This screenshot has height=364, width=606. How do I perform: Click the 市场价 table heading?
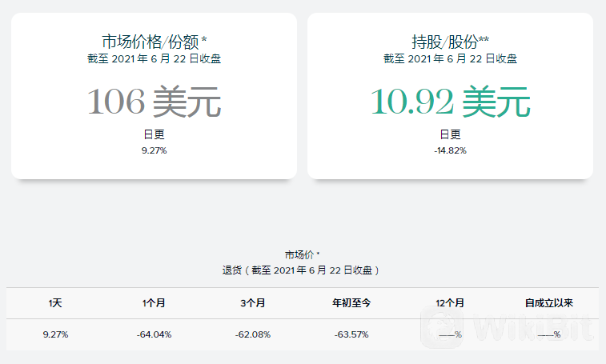[303, 254]
